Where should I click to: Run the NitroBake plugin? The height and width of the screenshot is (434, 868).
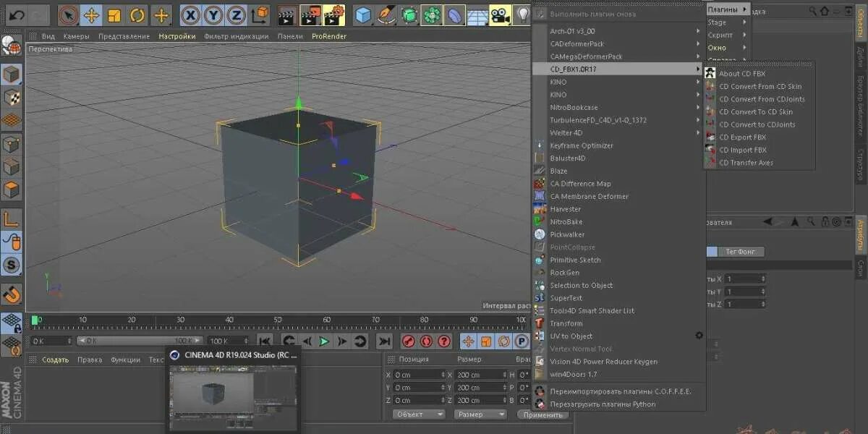pyautogui.click(x=618, y=221)
